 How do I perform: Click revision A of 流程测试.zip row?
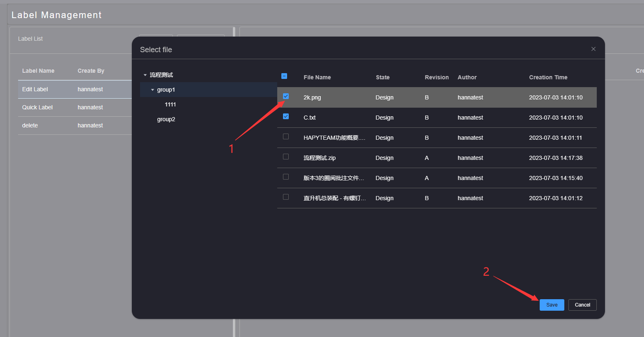click(427, 158)
